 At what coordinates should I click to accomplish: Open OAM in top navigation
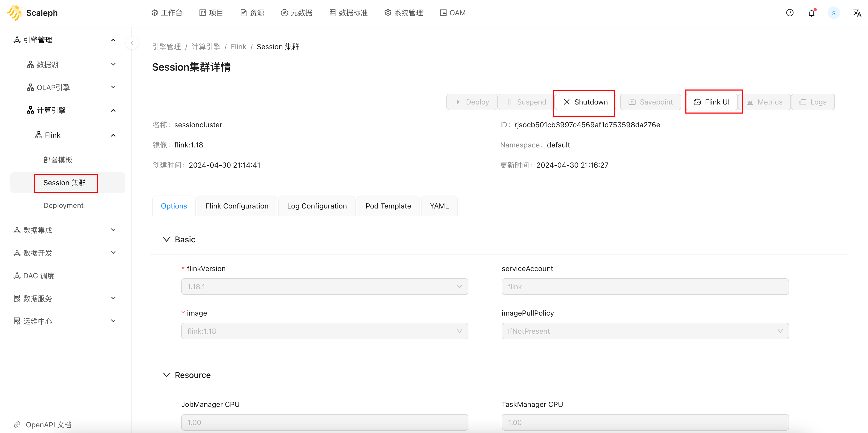click(x=453, y=13)
